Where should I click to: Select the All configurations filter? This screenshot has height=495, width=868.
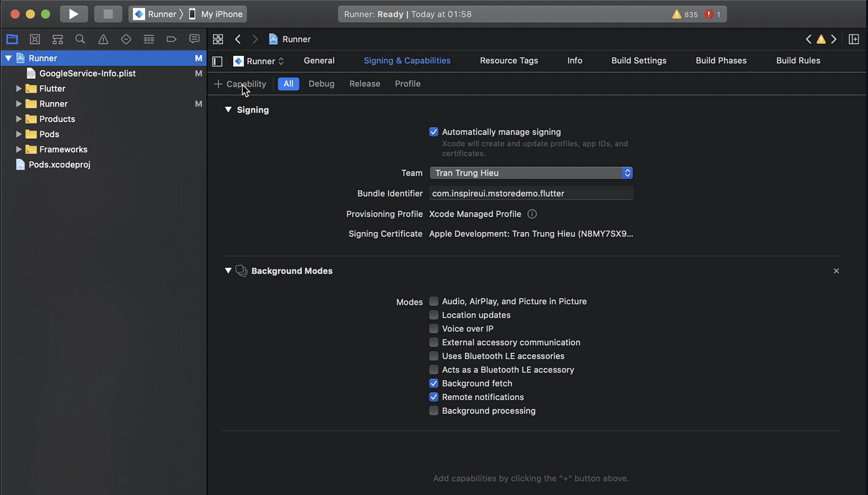[x=288, y=84]
